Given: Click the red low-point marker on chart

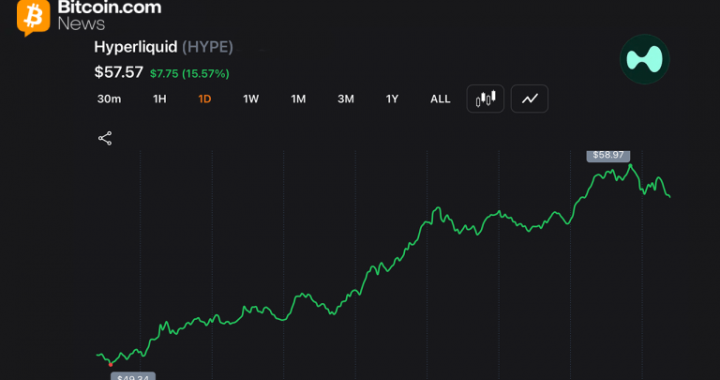Looking at the screenshot, I should 111,365.
